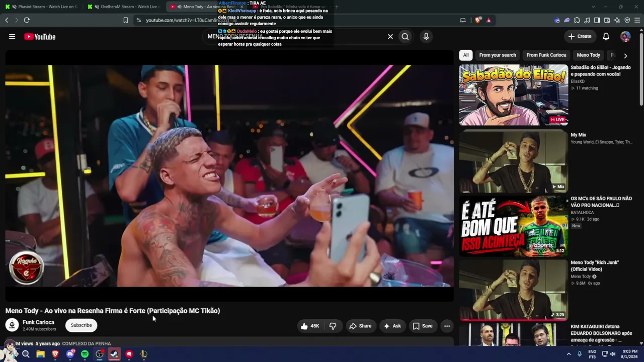Select the 'Meno Tody' filter chip
644x362 pixels.
[588, 55]
